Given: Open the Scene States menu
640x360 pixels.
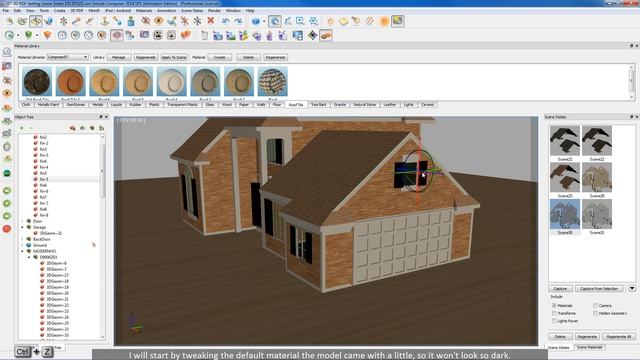Looking at the screenshot, I should (x=192, y=10).
